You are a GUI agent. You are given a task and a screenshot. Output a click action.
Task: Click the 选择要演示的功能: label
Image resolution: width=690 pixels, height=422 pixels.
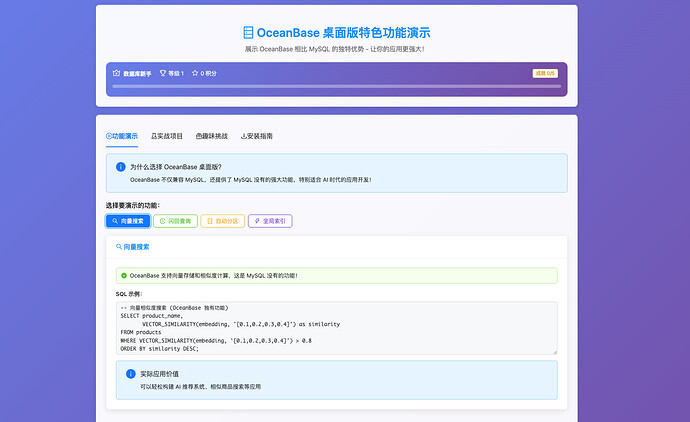(x=132, y=205)
